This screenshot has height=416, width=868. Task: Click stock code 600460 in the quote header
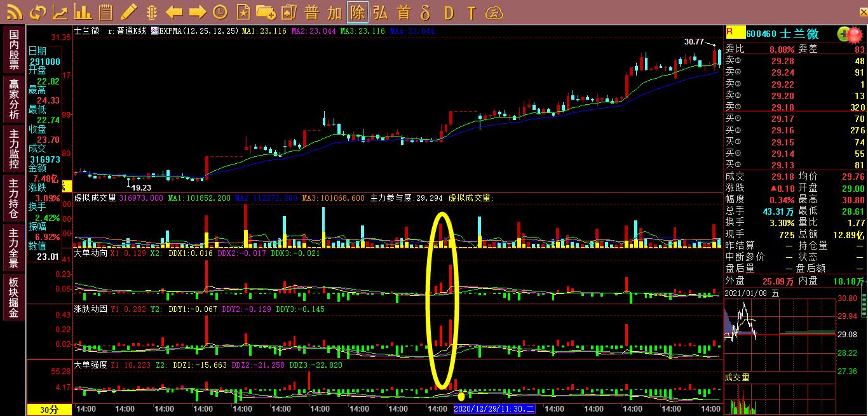click(x=761, y=34)
